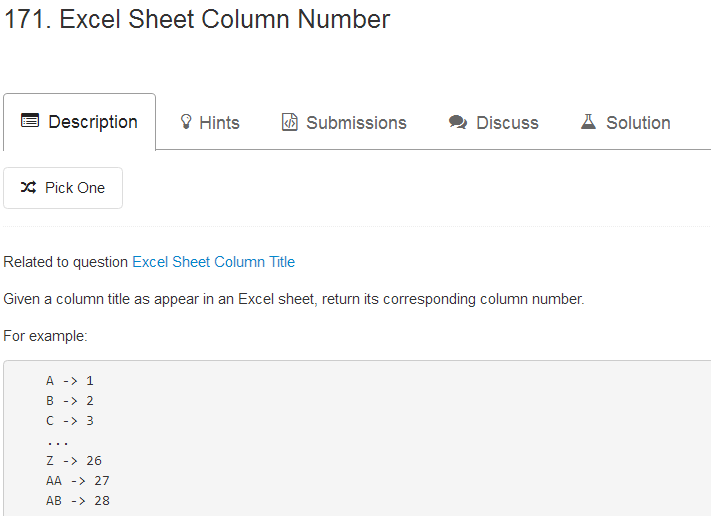Go to the Discuss tab
Screen dimensions: 711x516
coord(507,123)
